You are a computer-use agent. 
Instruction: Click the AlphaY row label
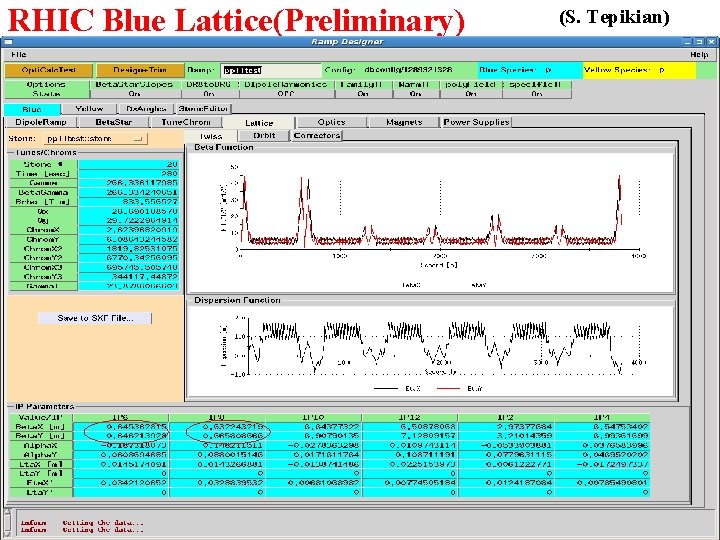pyautogui.click(x=40, y=455)
